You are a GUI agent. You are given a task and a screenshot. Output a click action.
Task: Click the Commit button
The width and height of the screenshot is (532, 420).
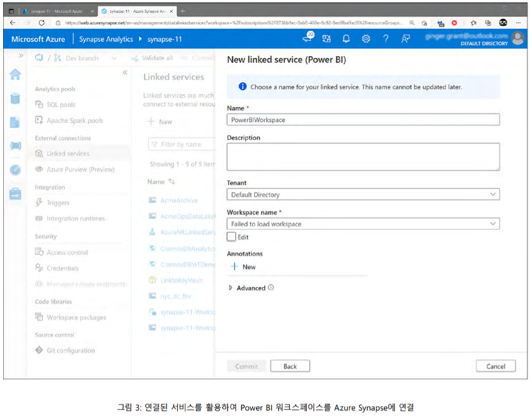tap(247, 366)
